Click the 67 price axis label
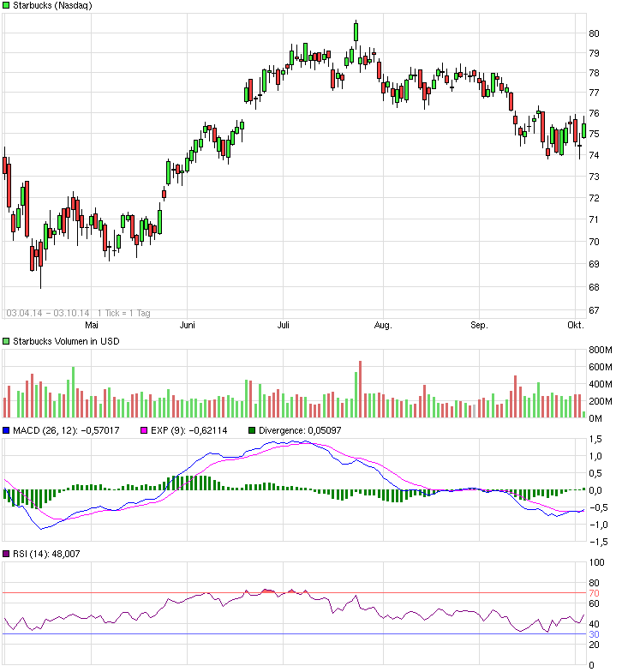Screen dimensions: 622x672 [x=595, y=310]
